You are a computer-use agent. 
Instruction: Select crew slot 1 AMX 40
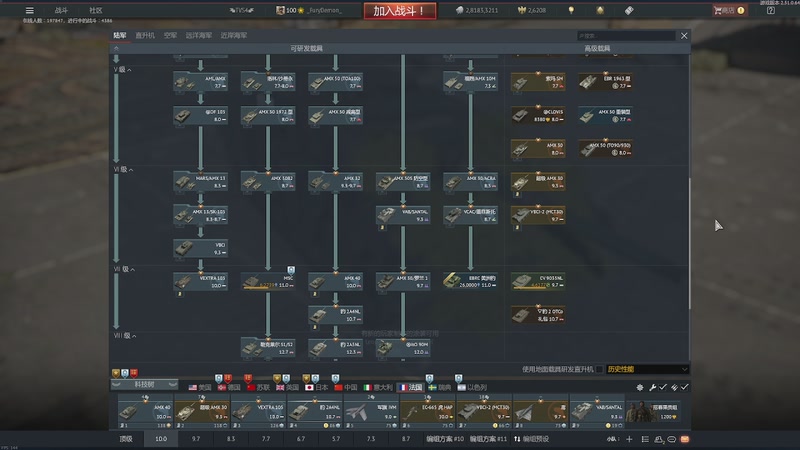click(x=145, y=412)
